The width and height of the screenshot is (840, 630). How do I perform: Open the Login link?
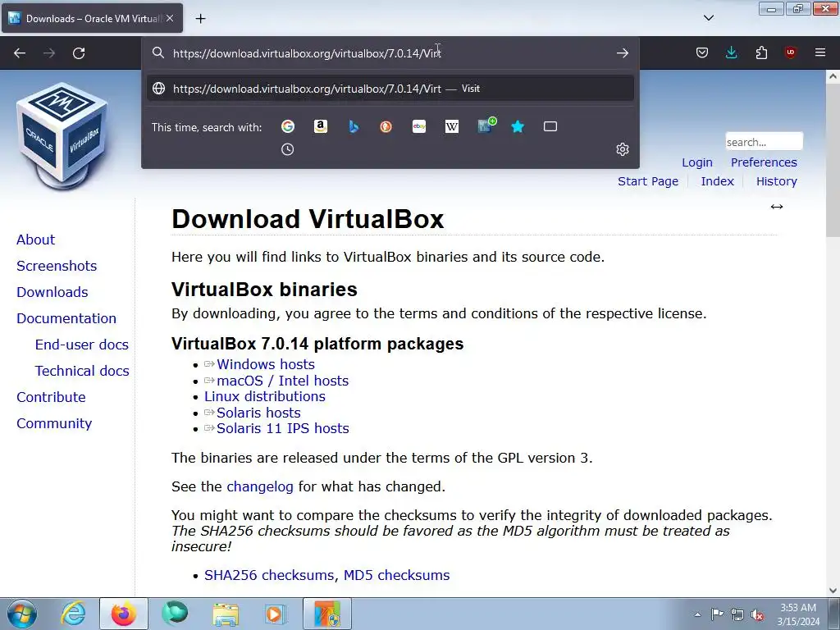(697, 162)
